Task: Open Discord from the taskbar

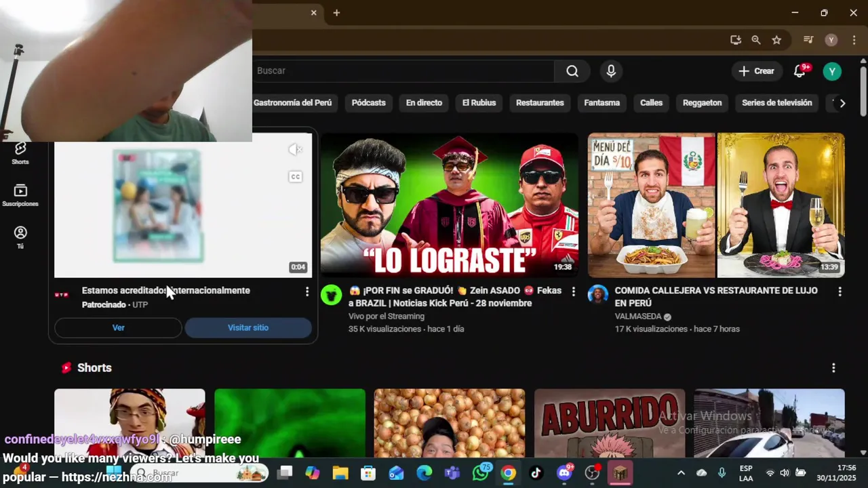Action: click(x=564, y=473)
